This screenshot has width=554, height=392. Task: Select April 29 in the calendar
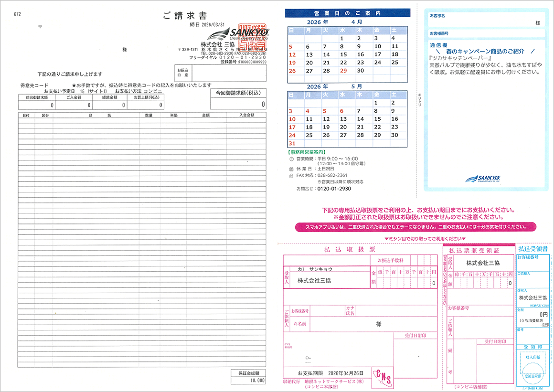[x=343, y=71]
